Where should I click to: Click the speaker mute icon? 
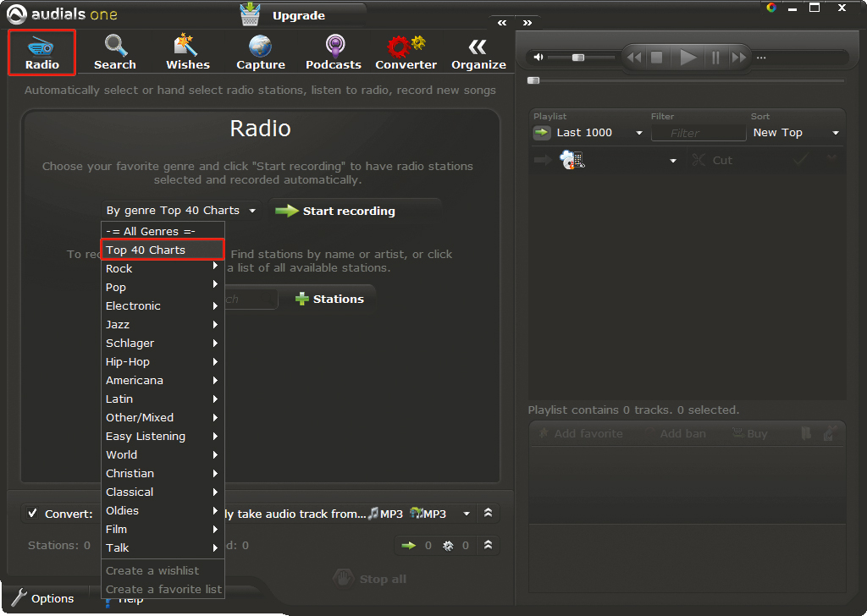point(538,58)
